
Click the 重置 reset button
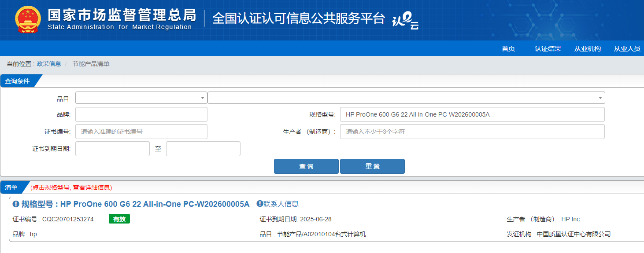pos(372,166)
